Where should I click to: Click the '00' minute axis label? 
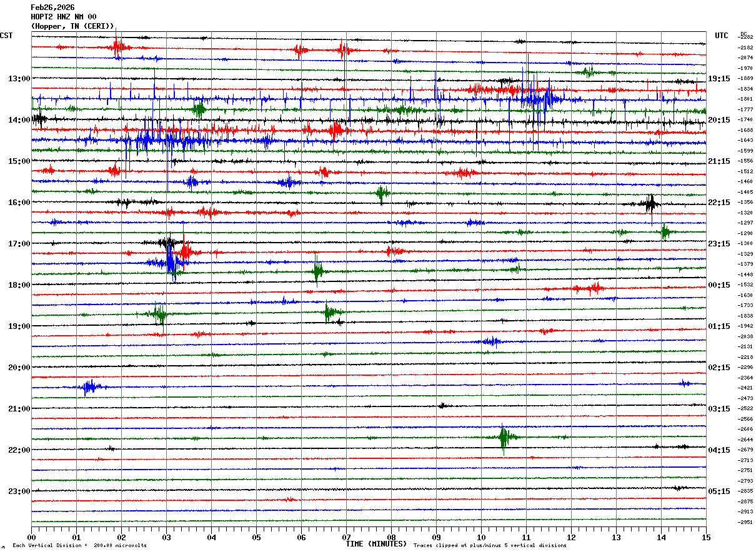[31, 538]
